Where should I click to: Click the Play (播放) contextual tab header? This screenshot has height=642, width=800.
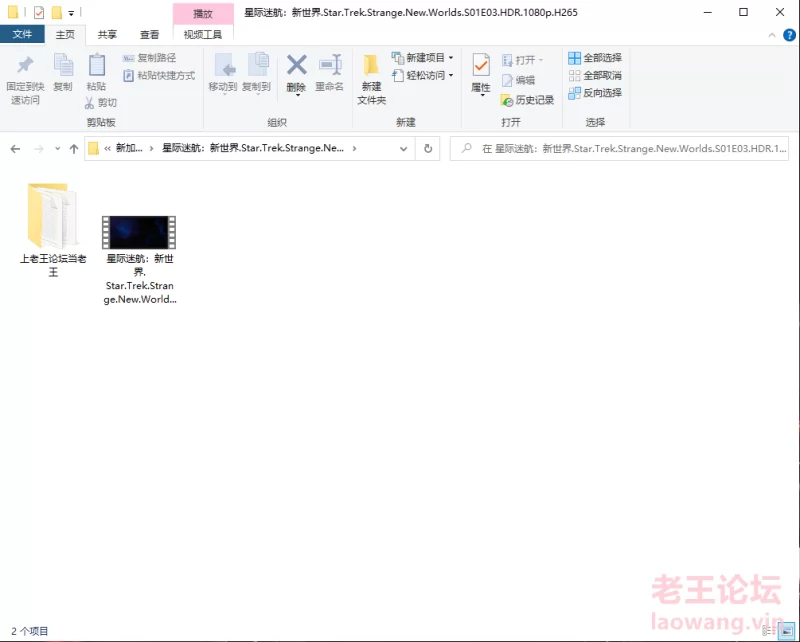click(203, 14)
